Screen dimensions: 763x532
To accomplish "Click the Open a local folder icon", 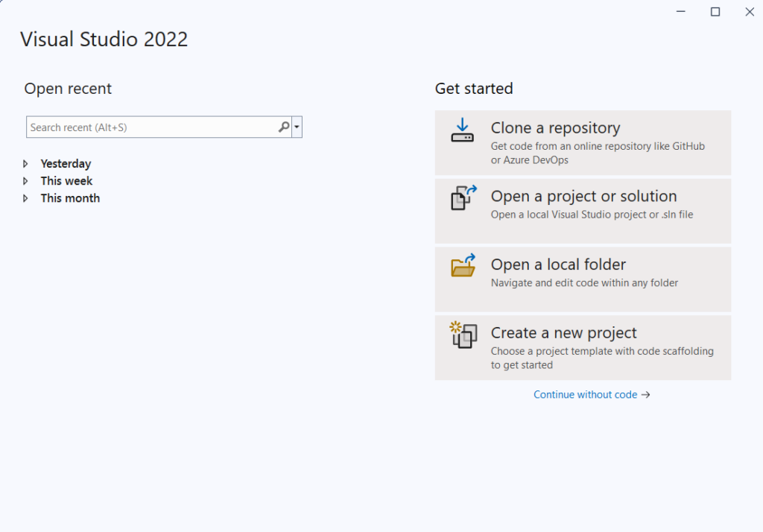I will coord(463,265).
